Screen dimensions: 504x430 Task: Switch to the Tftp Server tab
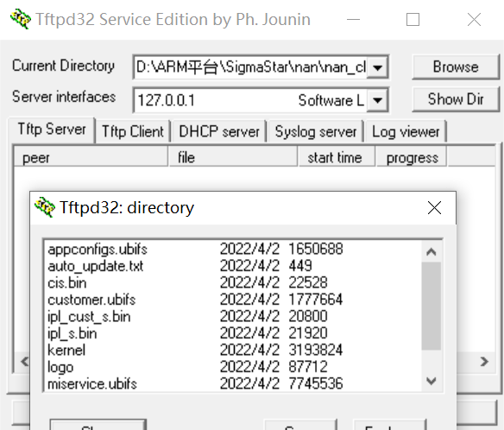52,130
